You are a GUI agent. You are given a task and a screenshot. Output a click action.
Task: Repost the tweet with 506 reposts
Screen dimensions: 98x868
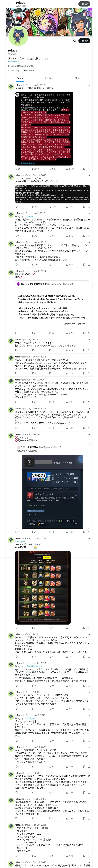point(35,169)
